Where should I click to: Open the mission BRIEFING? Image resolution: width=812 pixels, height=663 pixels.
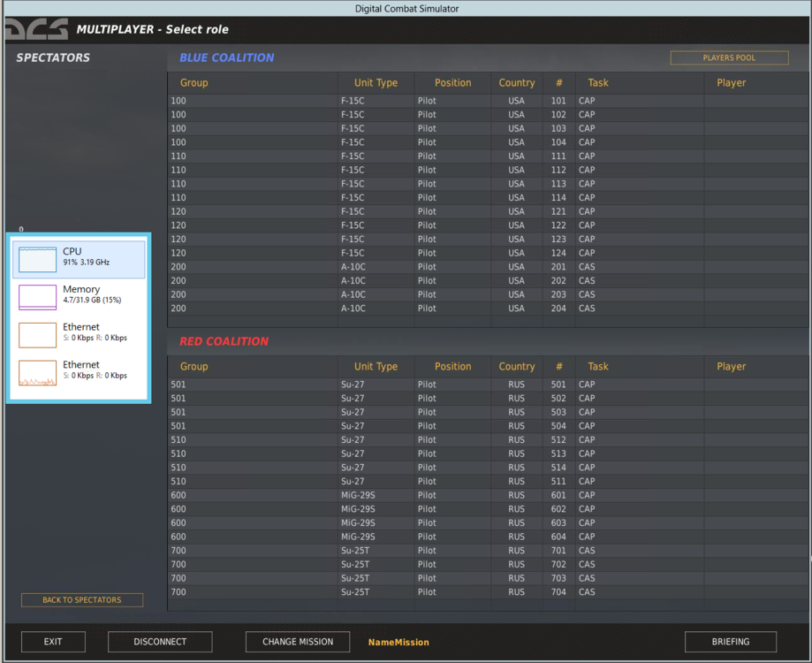[x=730, y=642]
